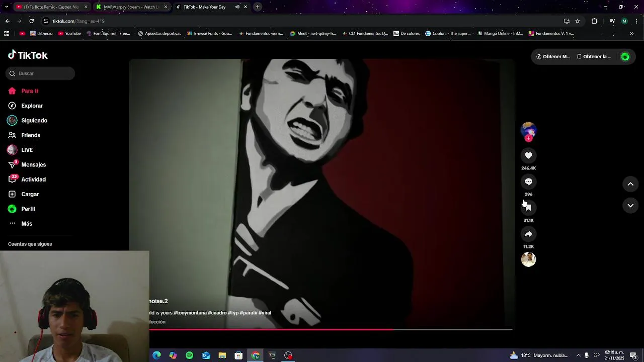This screenshot has height=362, width=644.
Task: Open the green profile avatar top right
Action: 625,57
